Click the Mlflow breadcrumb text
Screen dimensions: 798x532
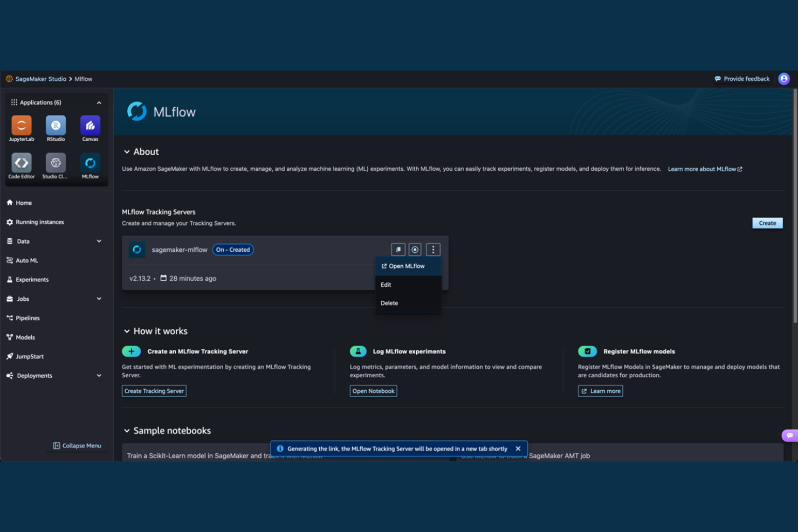coord(84,79)
